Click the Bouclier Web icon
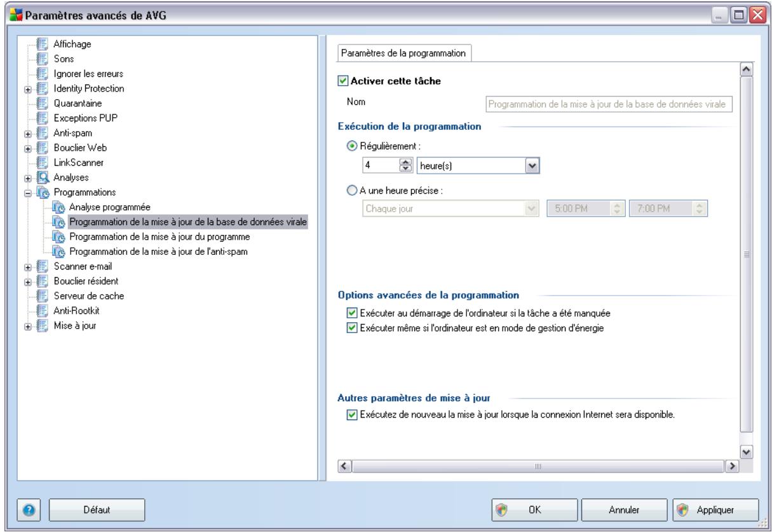The width and height of the screenshot is (772, 532). point(43,147)
